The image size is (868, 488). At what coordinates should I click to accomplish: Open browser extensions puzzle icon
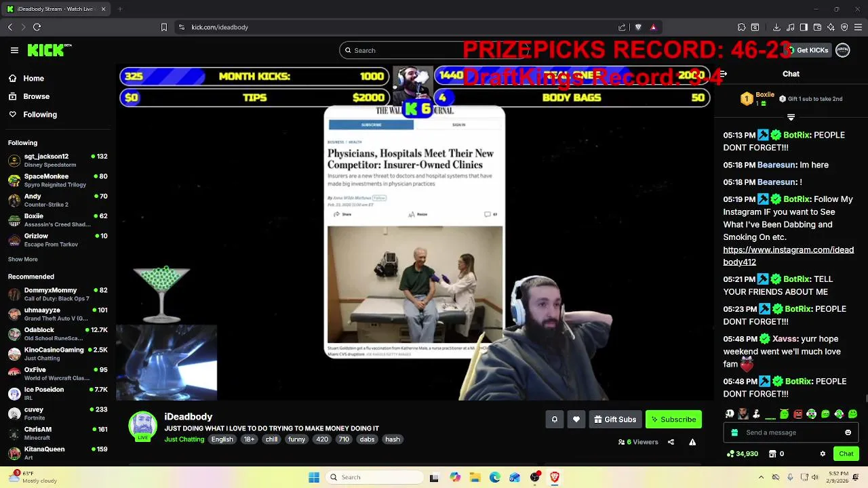pos(741,27)
